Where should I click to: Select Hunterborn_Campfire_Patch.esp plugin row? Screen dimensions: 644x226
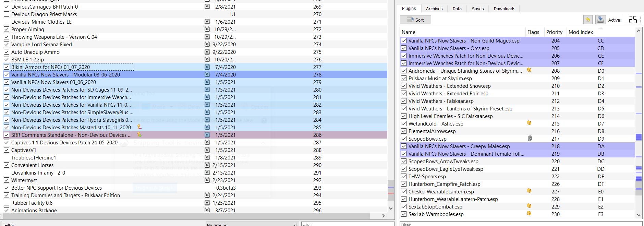(517, 184)
